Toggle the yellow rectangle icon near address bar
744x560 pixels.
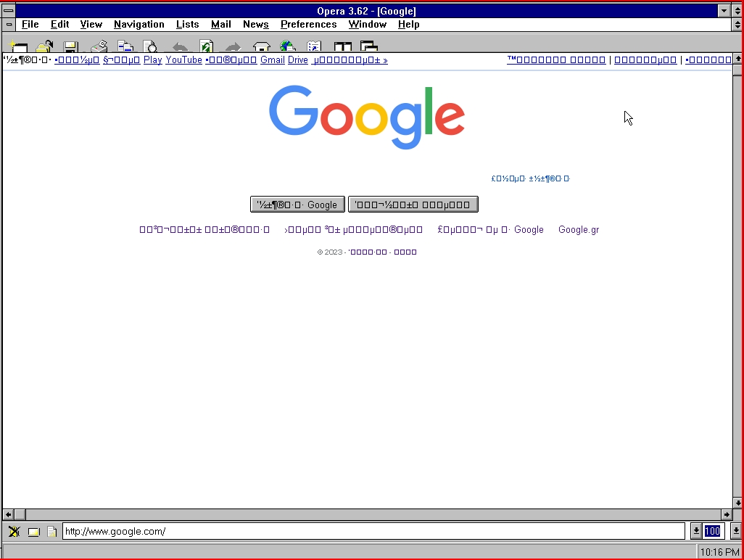pyautogui.click(x=33, y=532)
